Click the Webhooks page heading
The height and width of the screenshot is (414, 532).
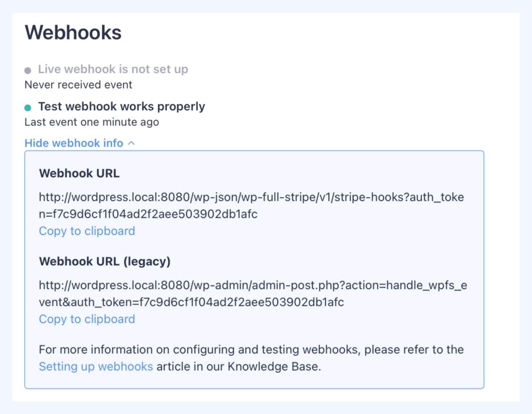tap(73, 33)
